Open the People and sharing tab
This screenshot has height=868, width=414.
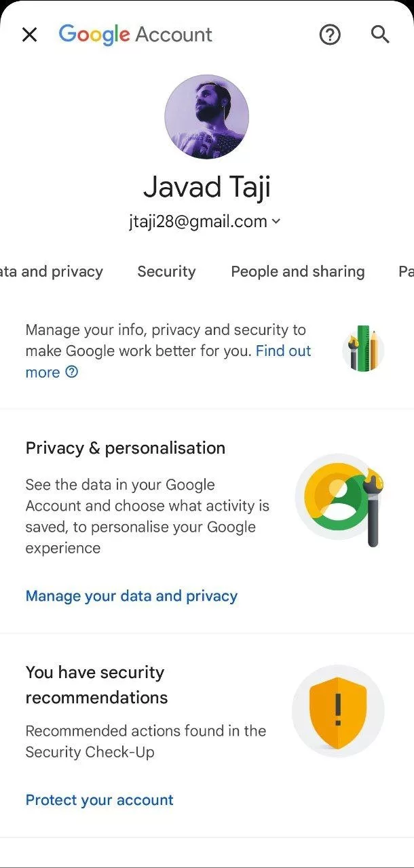coord(297,272)
